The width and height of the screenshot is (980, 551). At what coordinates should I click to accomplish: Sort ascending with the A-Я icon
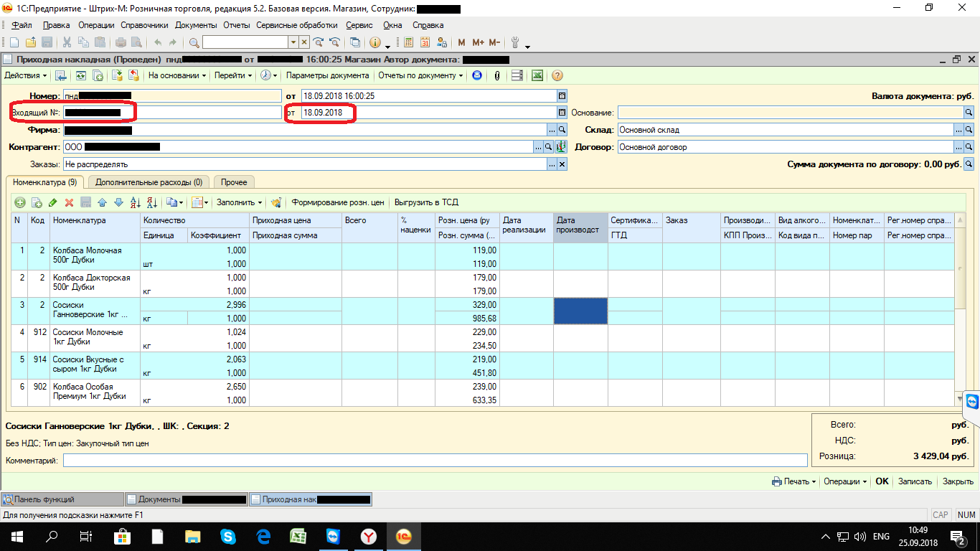tap(135, 203)
